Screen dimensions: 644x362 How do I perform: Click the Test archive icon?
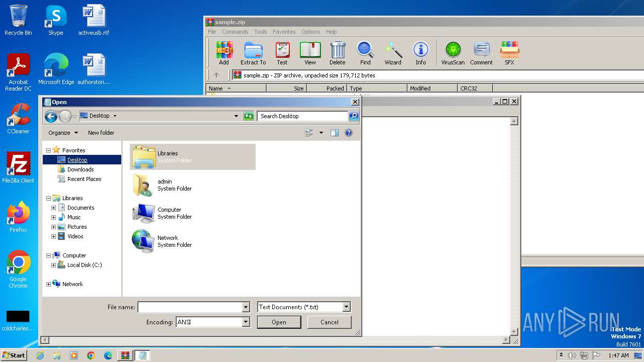pyautogui.click(x=282, y=53)
